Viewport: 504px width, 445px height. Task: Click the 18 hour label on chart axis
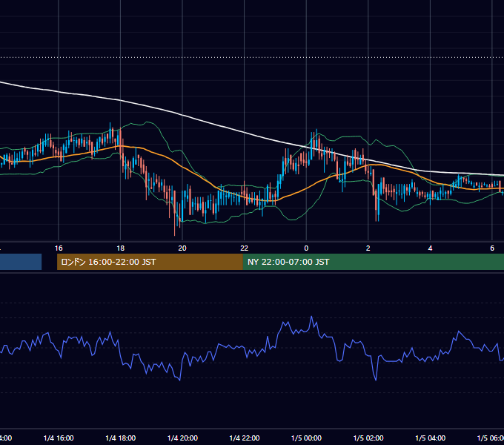pyautogui.click(x=121, y=248)
